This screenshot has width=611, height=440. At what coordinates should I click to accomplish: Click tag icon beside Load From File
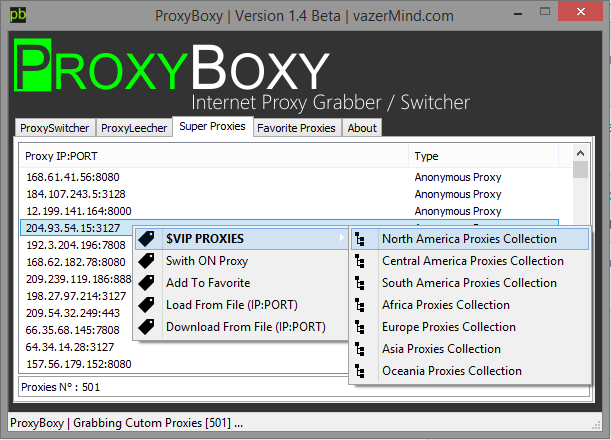[147, 305]
